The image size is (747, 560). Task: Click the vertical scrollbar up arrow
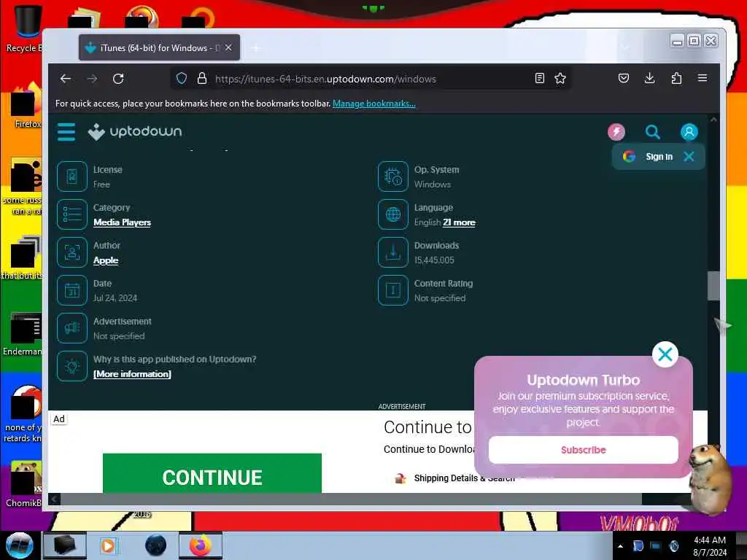[713, 120]
